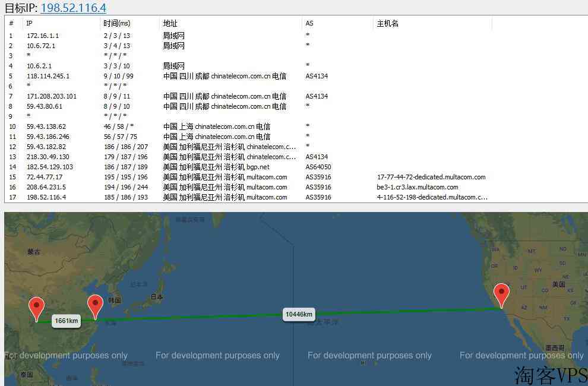Click the red map marker near Shanghai
This screenshot has width=588, height=386.
(95, 307)
